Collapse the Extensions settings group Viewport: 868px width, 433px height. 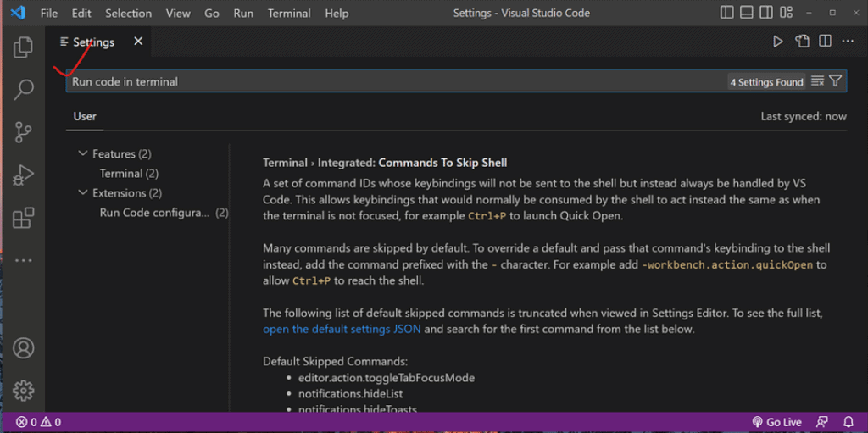[x=82, y=192]
